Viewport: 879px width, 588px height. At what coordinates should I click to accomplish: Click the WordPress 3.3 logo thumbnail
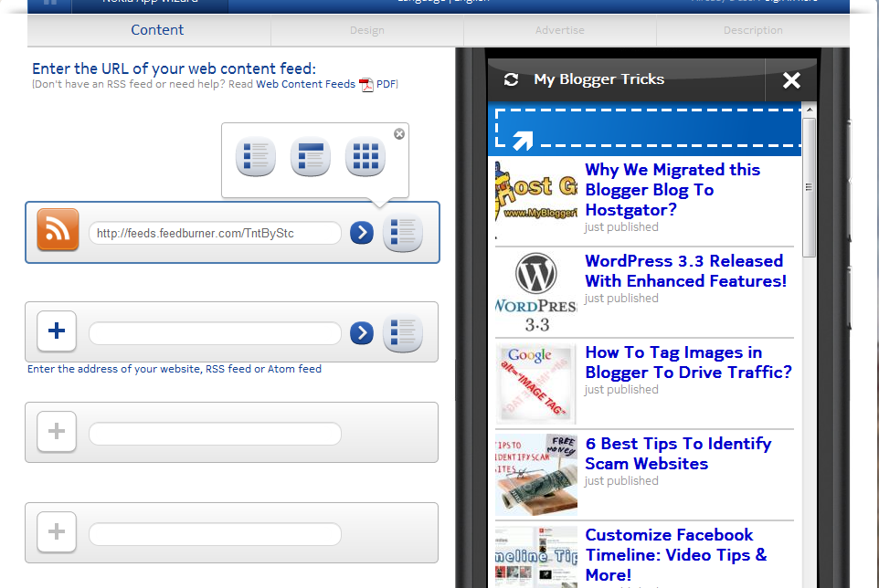coord(536,292)
